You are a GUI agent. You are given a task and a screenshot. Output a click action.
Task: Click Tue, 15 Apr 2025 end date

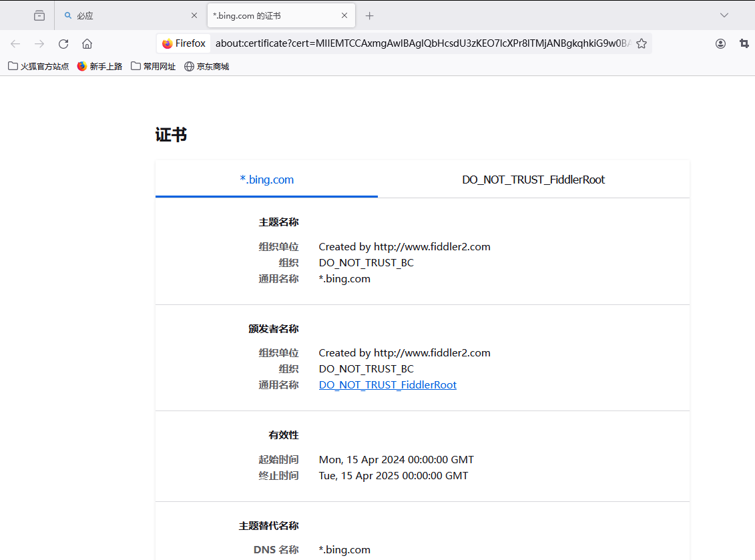pos(393,475)
